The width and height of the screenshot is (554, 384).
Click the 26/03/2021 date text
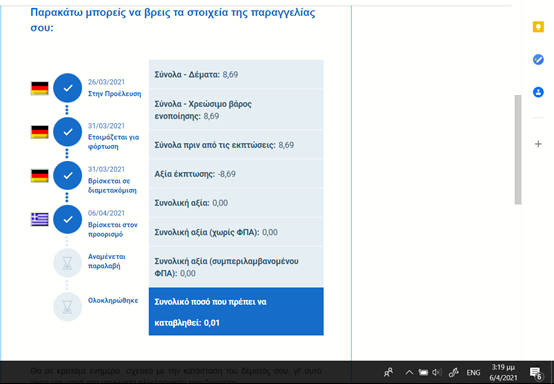[106, 82]
